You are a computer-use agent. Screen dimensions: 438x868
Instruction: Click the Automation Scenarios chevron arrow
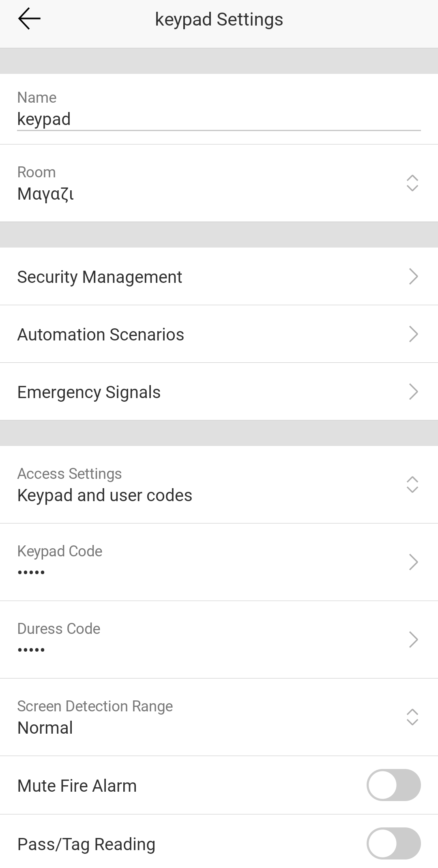pyautogui.click(x=413, y=334)
